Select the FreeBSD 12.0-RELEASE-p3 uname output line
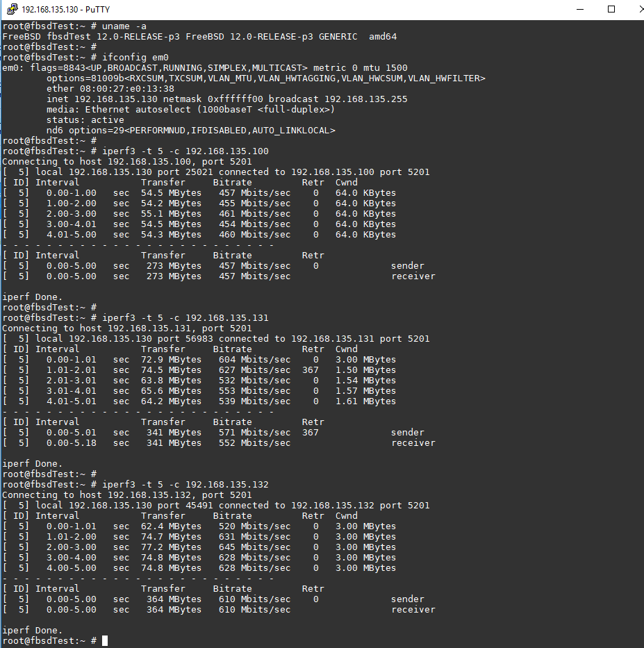The width and height of the screenshot is (644, 648). click(199, 36)
